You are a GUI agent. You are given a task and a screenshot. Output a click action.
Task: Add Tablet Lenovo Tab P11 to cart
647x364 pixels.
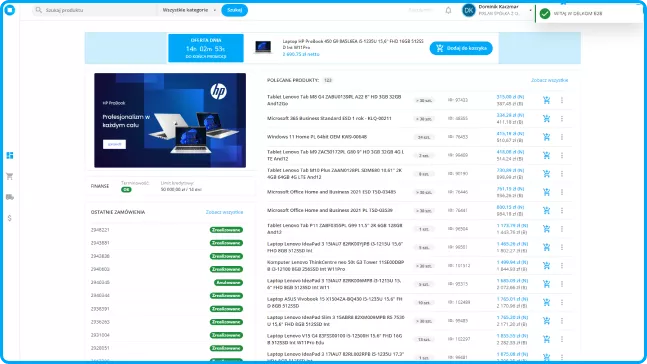point(546,229)
